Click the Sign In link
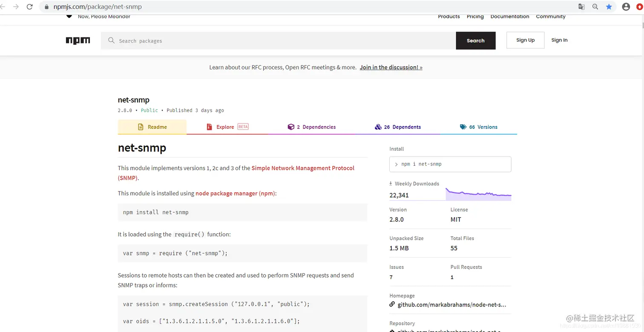The image size is (644, 332). 559,40
